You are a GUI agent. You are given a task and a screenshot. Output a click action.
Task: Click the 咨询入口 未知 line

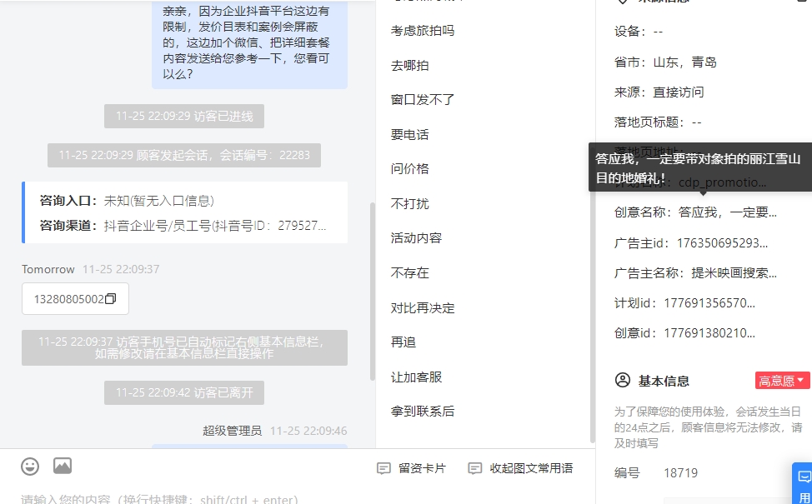[x=127, y=200]
